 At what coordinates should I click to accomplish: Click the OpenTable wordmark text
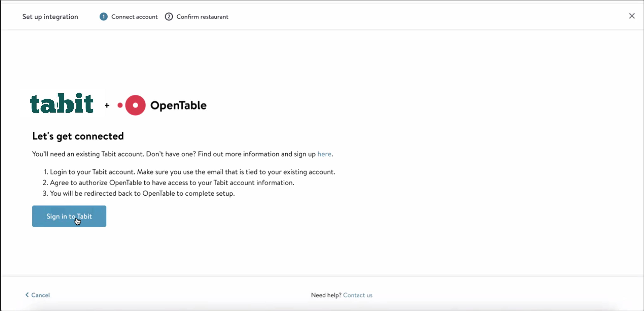[x=178, y=105]
